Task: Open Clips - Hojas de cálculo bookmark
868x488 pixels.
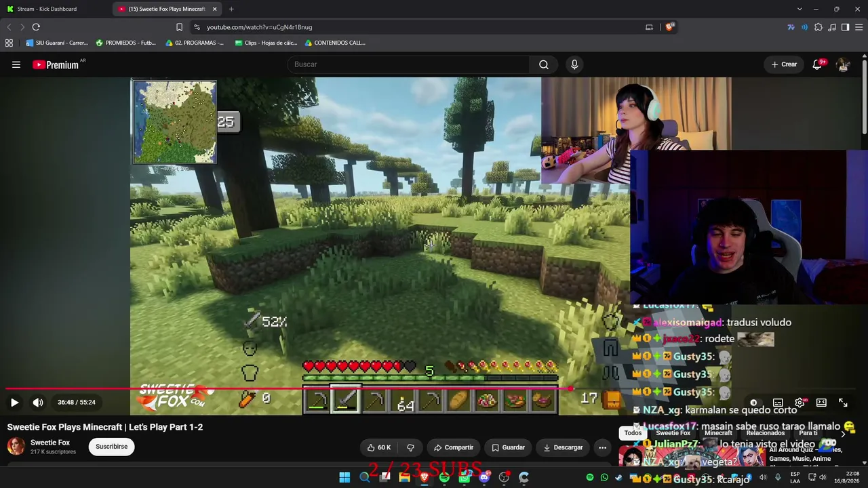Action: pos(266,43)
